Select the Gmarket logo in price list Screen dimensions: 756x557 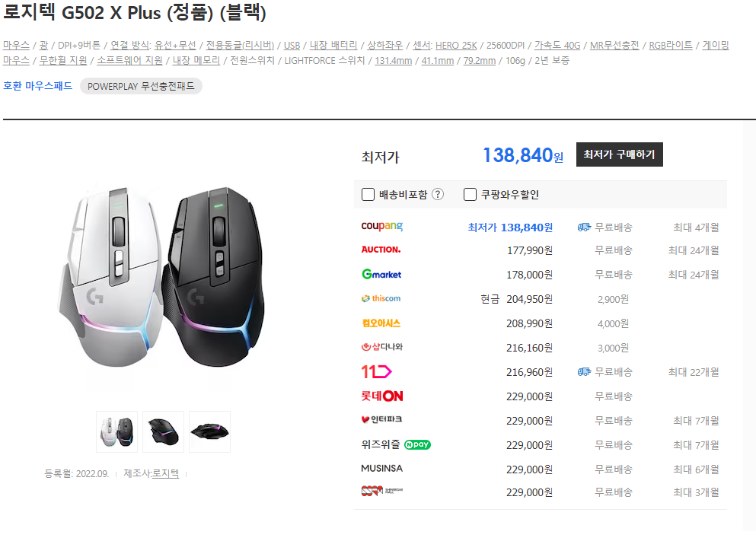click(381, 274)
